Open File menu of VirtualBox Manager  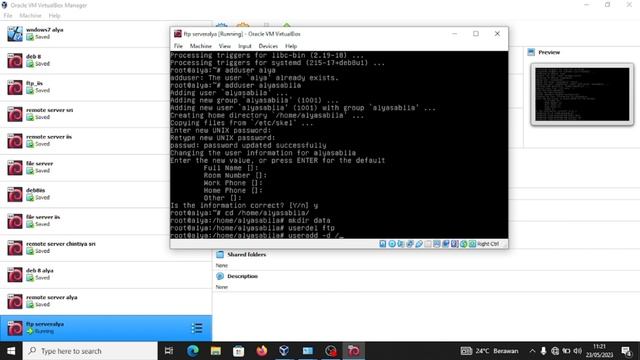click(x=8, y=16)
